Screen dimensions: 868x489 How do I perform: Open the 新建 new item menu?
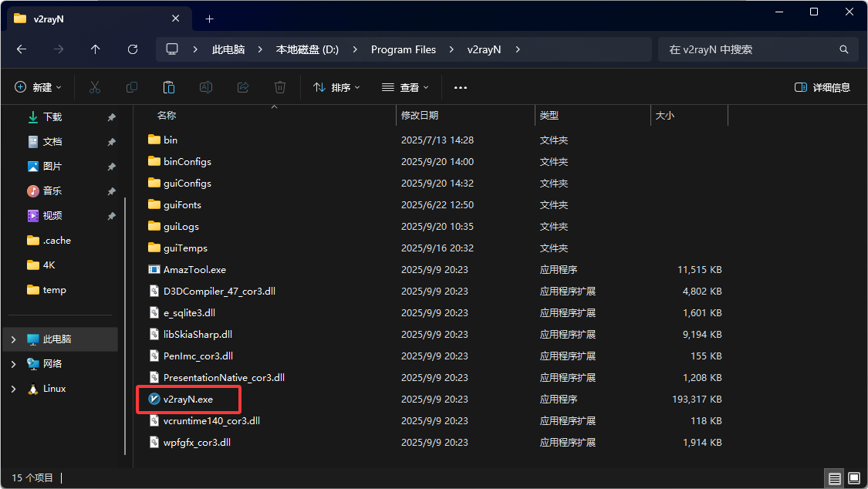[x=38, y=88]
